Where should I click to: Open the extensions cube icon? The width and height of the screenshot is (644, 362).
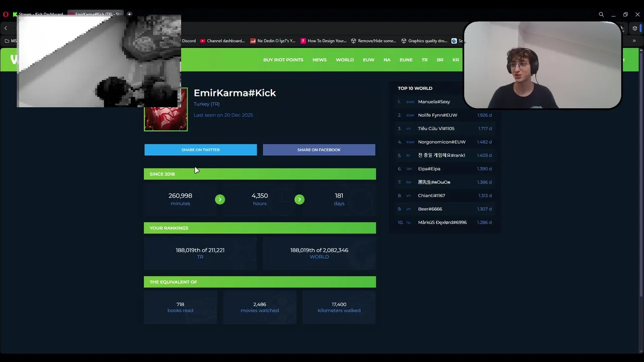click(635, 28)
